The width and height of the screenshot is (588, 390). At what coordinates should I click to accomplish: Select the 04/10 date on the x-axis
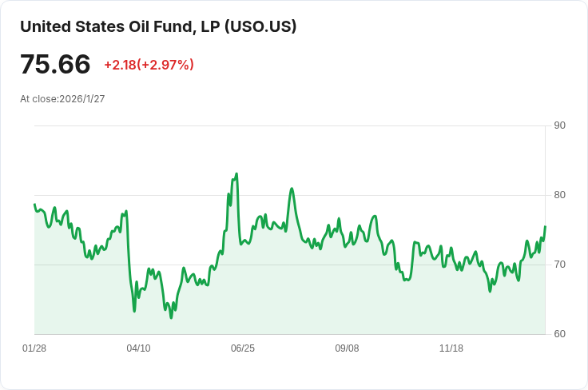coord(138,348)
